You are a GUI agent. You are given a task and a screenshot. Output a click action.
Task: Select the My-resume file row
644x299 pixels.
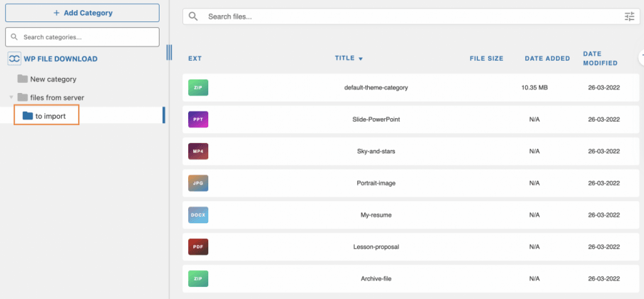(x=376, y=215)
